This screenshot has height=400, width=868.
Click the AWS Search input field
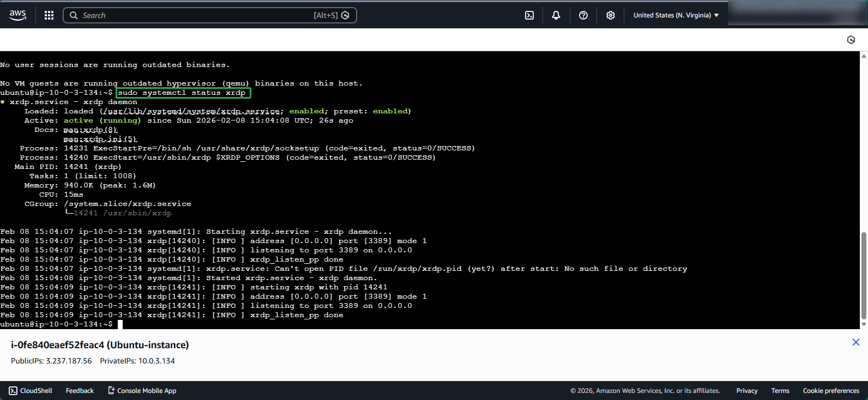click(x=210, y=15)
